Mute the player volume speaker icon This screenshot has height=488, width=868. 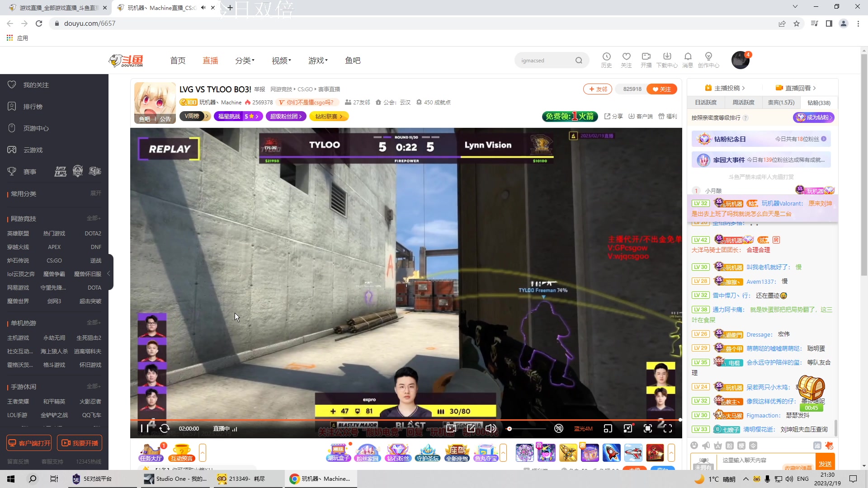point(491,428)
